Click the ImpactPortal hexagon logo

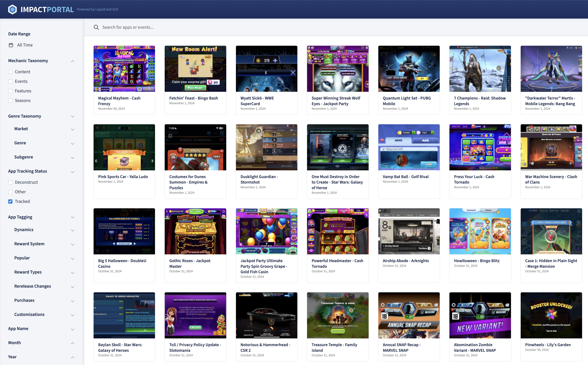[13, 9]
